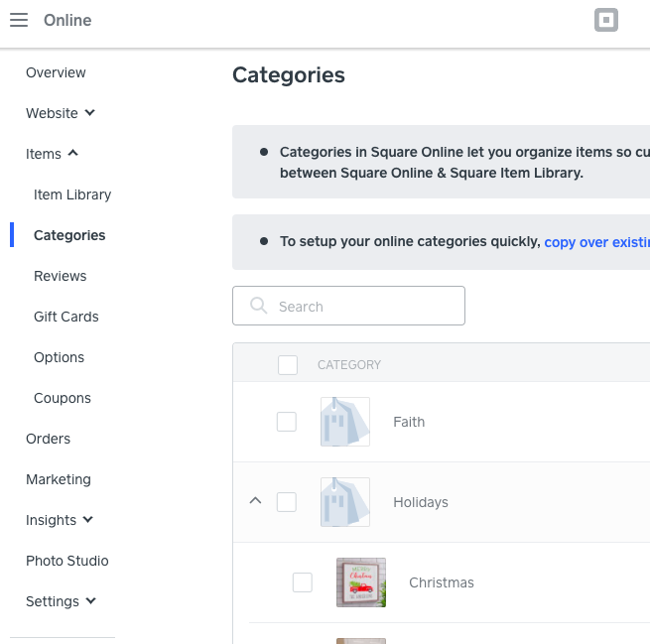This screenshot has height=644, width=650.
Task: Collapse the Holidays category row
Action: point(255,501)
